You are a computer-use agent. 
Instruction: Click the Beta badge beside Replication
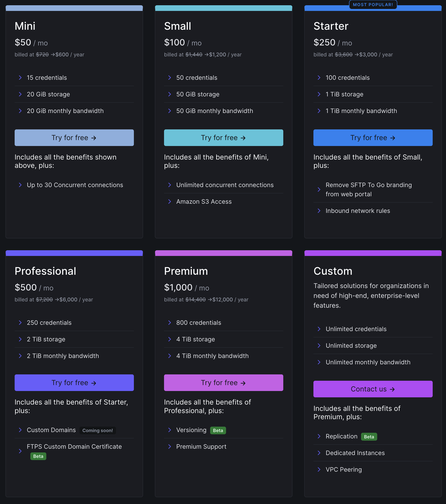369,437
